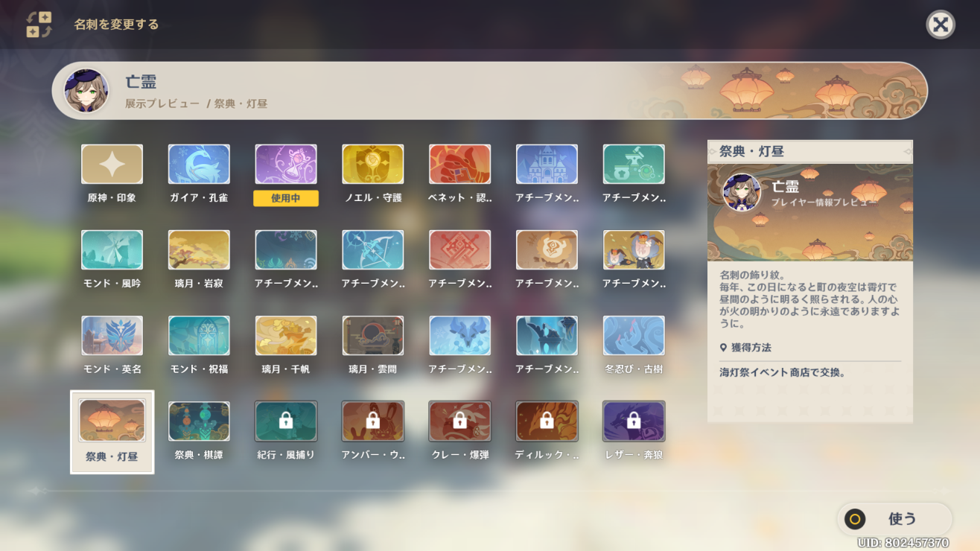Viewport: 980px width, 551px height.
Task: Click the locked アンバー namecard with bunny
Action: click(372, 421)
